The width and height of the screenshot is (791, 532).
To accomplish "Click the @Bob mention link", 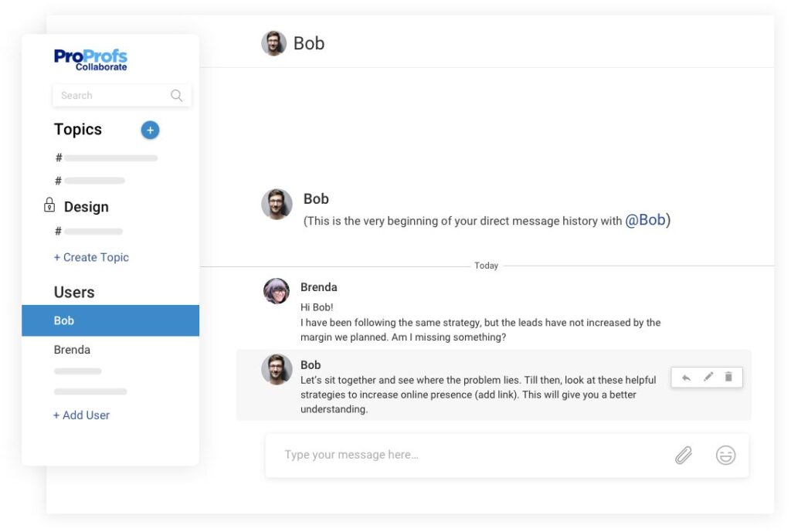I will tap(645, 220).
